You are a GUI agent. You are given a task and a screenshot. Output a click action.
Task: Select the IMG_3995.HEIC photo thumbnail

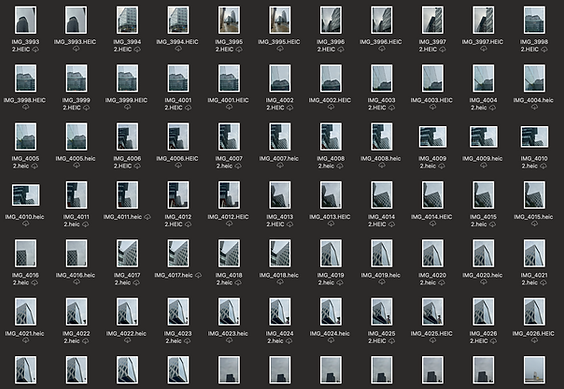(280, 20)
